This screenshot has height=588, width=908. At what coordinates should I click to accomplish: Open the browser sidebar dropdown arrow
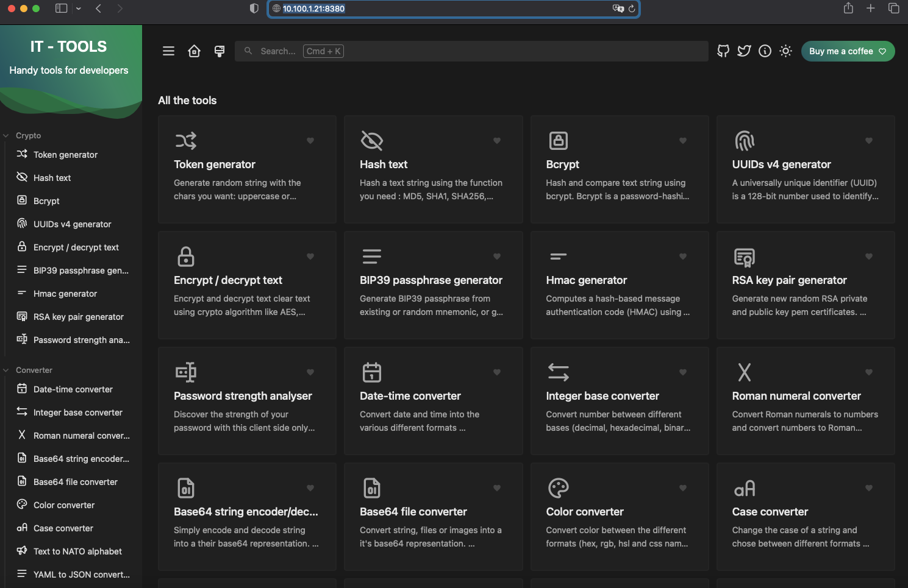click(79, 9)
